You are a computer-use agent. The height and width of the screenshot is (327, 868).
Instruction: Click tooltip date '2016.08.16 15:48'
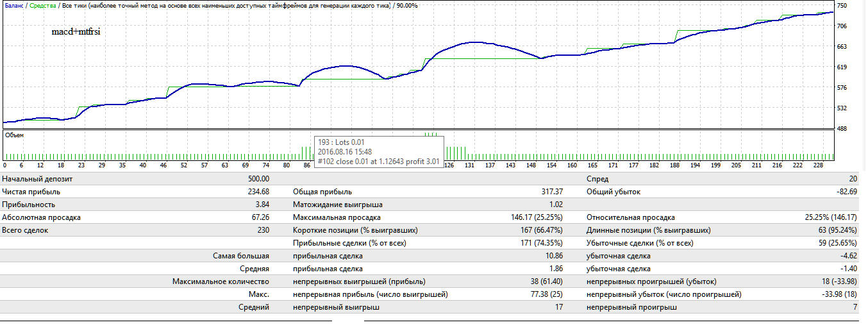346,152
